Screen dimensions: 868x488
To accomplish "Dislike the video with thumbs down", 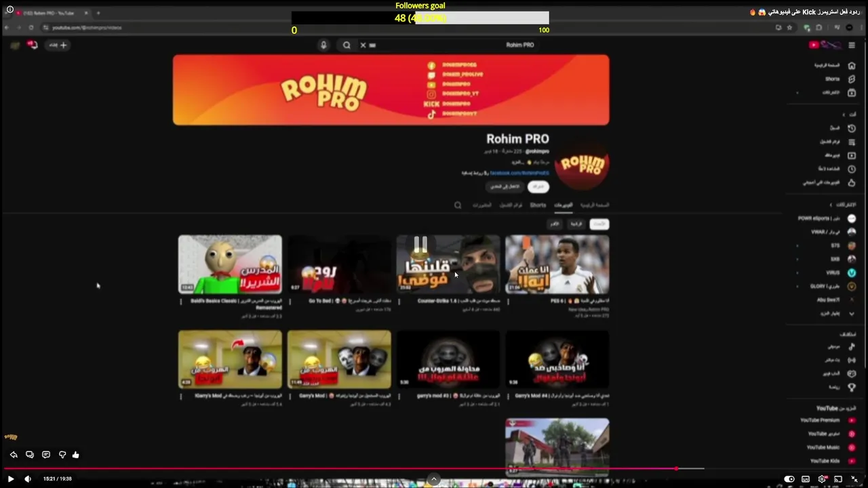I will 62,455.
